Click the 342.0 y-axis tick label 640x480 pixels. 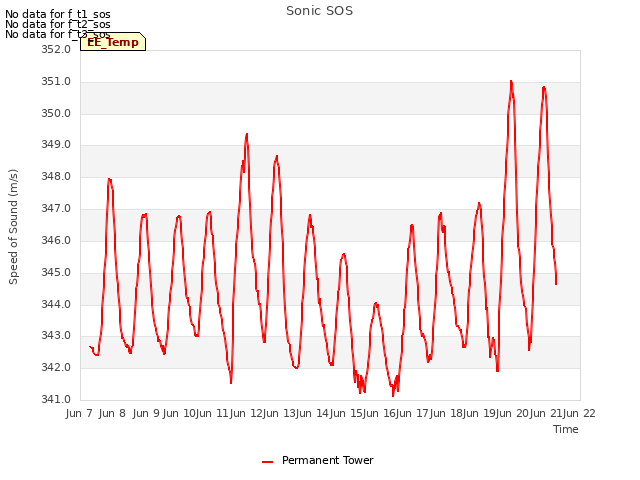[x=56, y=367]
